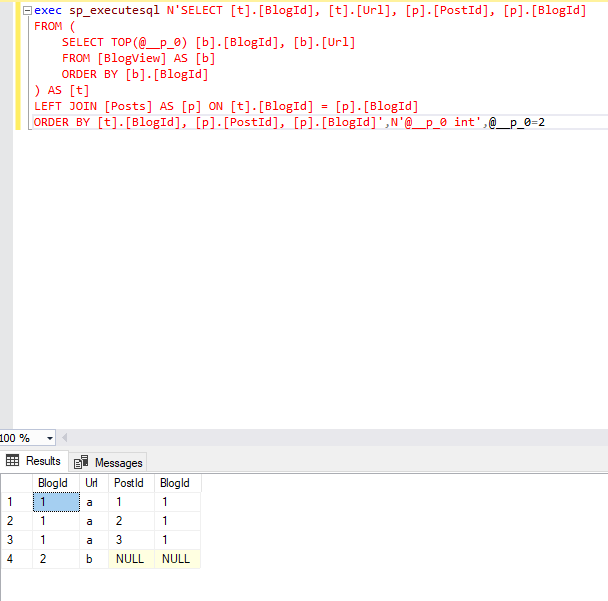This screenshot has height=601, width=608.
Task: Select the last BlogId column header
Action: (x=178, y=483)
